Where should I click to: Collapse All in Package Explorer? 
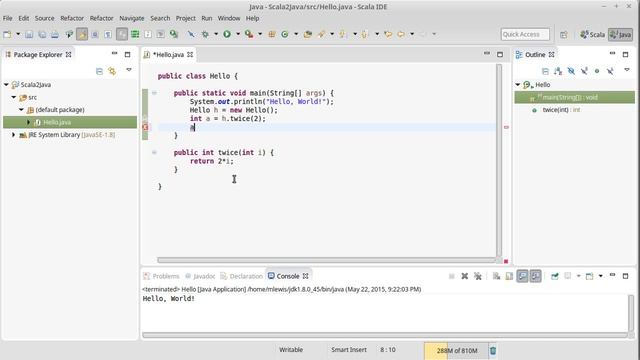[99, 71]
